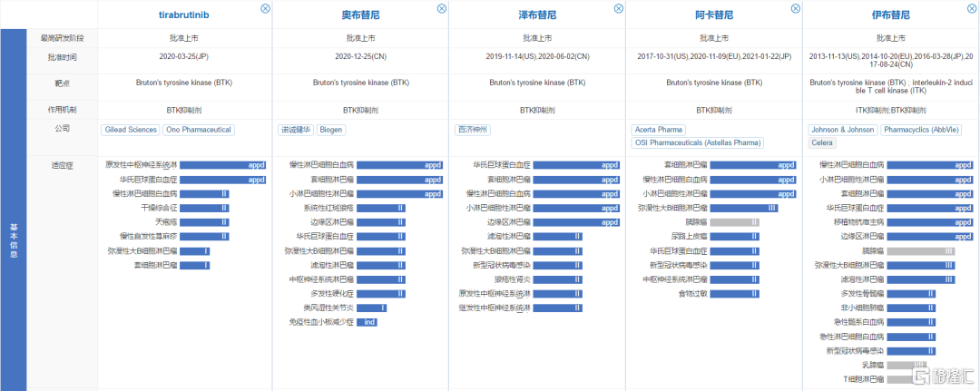Viewport: 980px width, 391px height.
Task: Click the Biogen company tag
Action: coord(331,130)
